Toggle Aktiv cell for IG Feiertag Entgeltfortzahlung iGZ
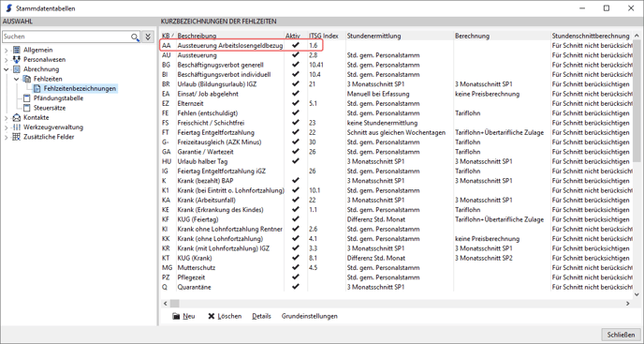Viewport: 644px width, 344px height. coord(295,172)
